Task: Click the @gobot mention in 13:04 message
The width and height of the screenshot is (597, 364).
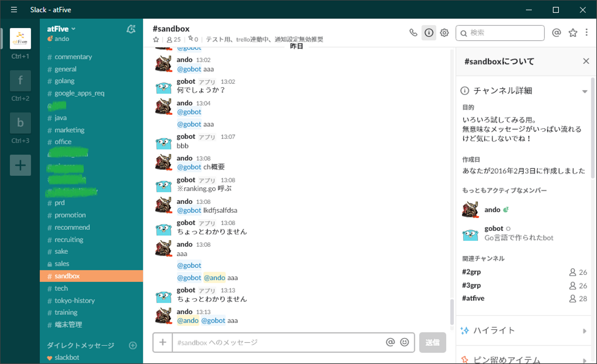Action: pyautogui.click(x=189, y=112)
